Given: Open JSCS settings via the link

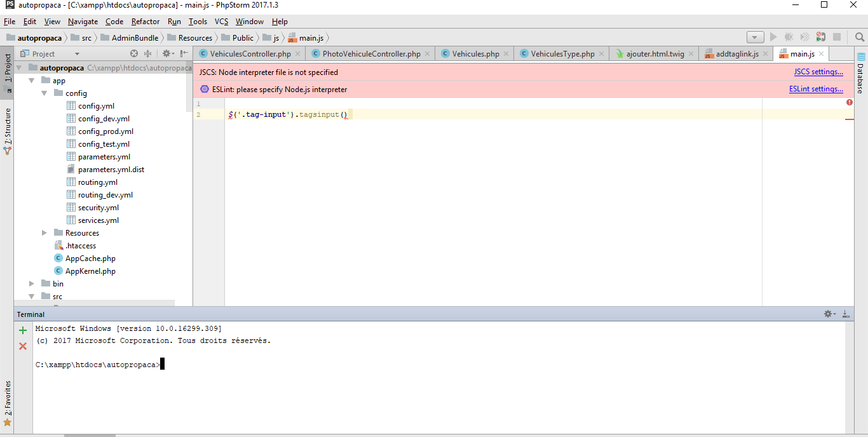Looking at the screenshot, I should (x=818, y=71).
